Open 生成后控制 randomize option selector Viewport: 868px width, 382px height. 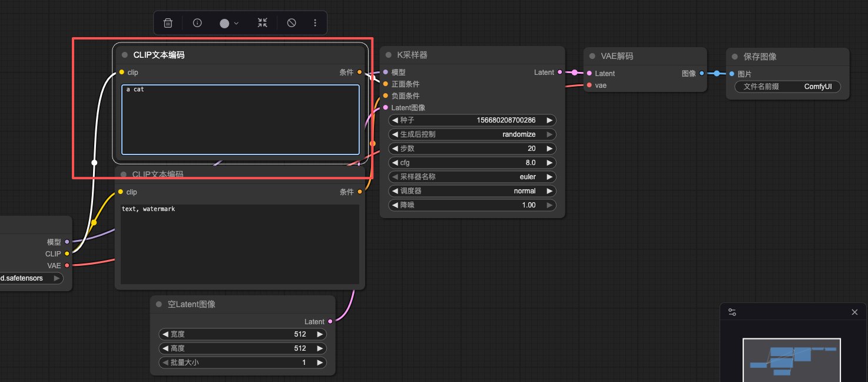[472, 134]
